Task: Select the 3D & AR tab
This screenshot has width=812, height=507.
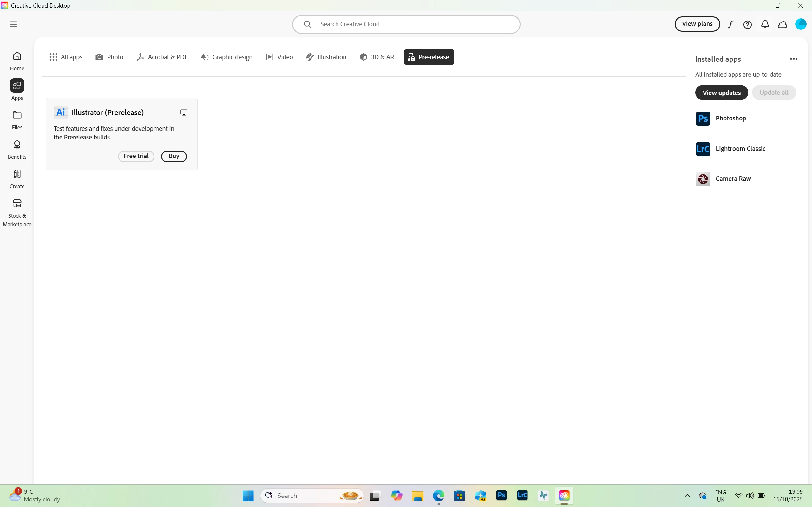Action: pos(377,57)
